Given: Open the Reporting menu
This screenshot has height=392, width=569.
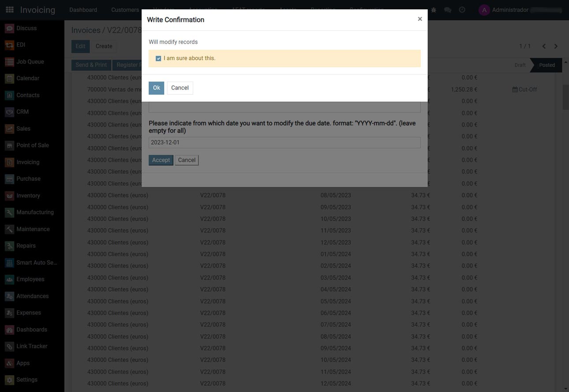Looking at the screenshot, I should tap(323, 10).
